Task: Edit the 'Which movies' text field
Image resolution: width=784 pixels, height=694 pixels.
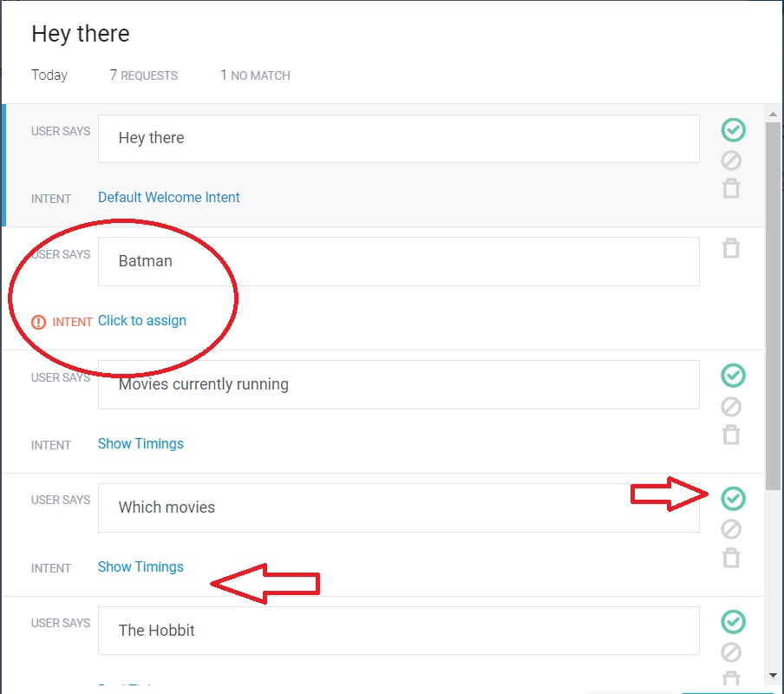Action: 398,507
